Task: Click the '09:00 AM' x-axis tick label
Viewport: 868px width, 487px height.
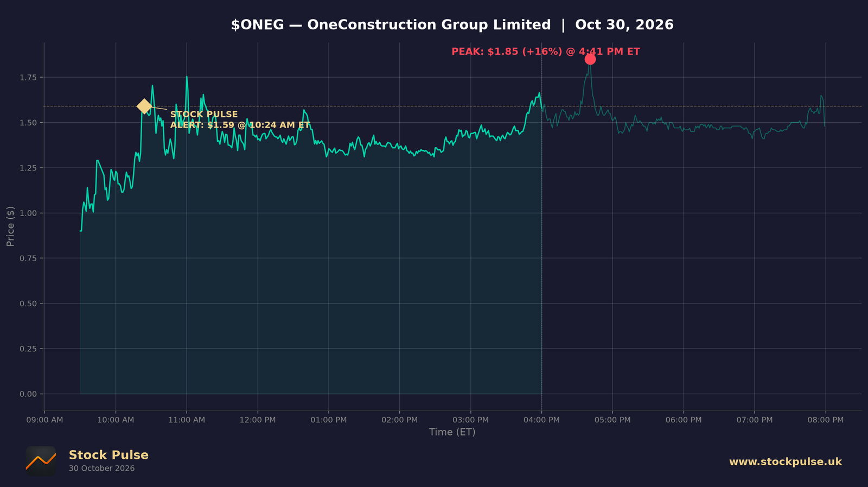Action: 44,420
